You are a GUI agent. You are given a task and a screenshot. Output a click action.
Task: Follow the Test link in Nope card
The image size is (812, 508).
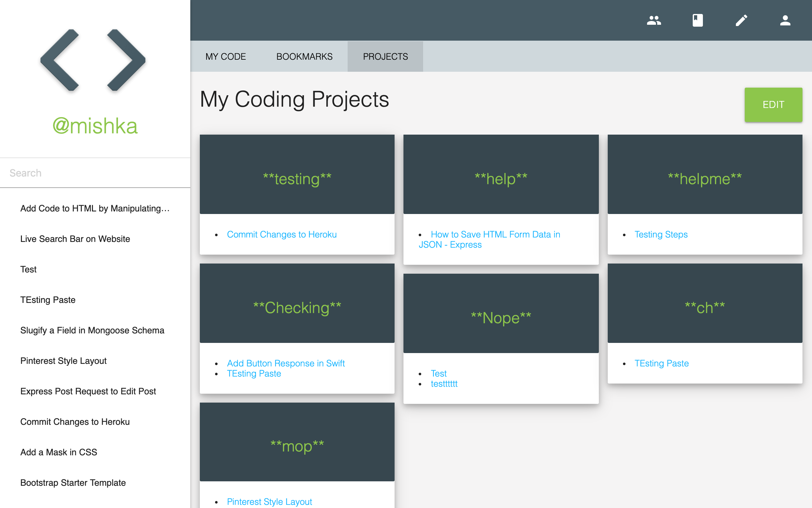pyautogui.click(x=439, y=374)
